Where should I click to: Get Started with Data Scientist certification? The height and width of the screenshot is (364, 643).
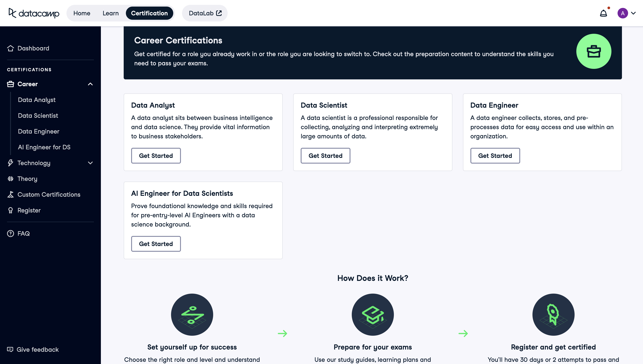[325, 156]
